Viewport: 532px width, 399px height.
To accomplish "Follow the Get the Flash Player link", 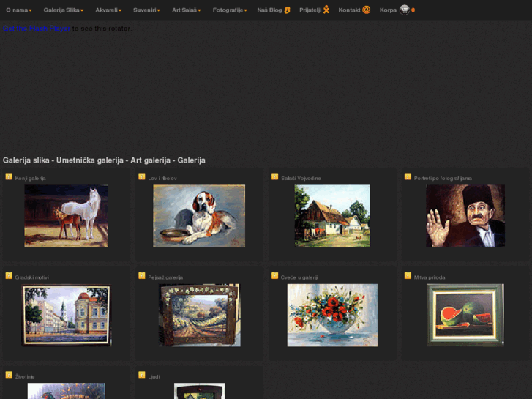I will click(36, 29).
